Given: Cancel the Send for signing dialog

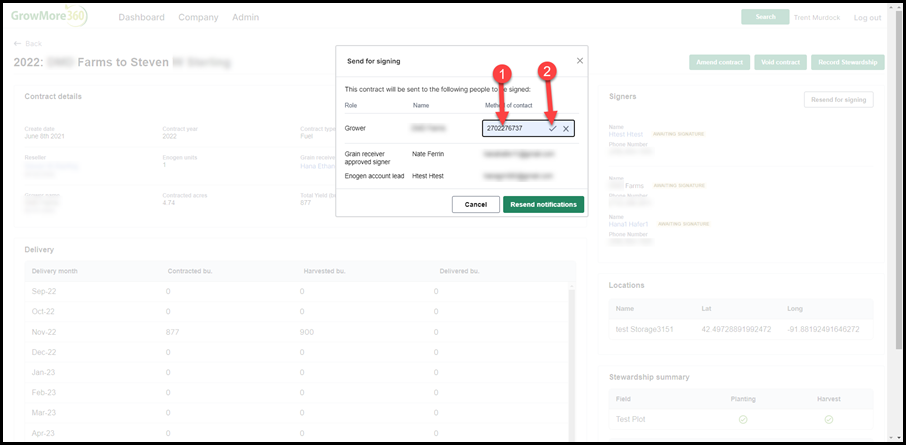Looking at the screenshot, I should [476, 205].
